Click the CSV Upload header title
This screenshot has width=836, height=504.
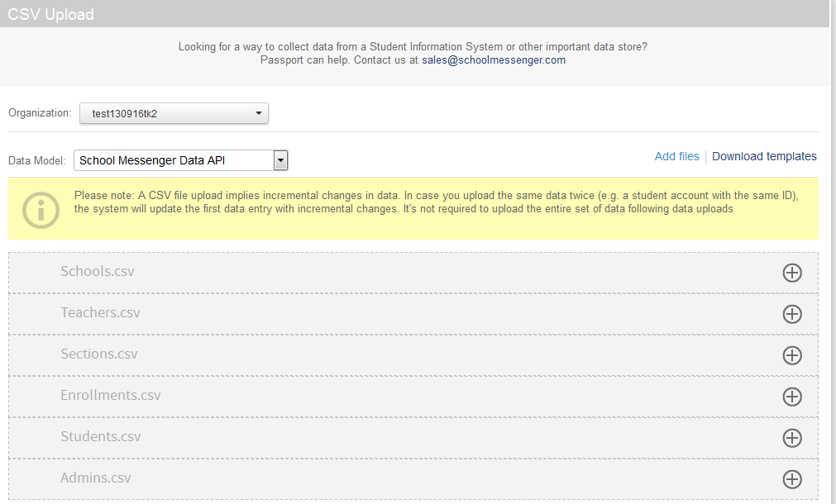(x=50, y=14)
